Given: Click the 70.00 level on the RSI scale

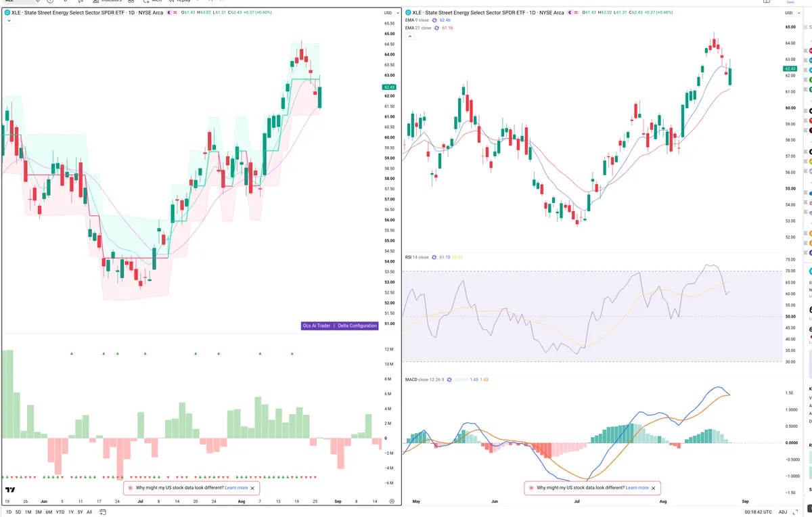Looking at the screenshot, I should (790, 271).
